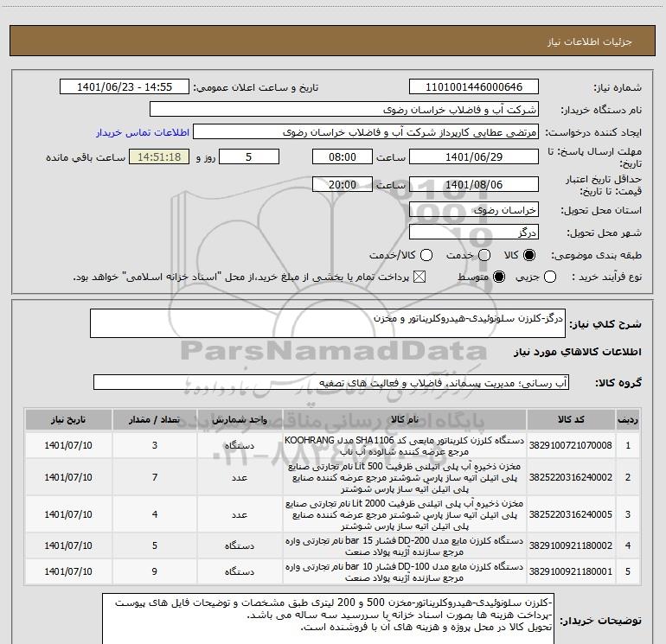Select the خدمت radio button
The image size is (666, 644).
484,255
